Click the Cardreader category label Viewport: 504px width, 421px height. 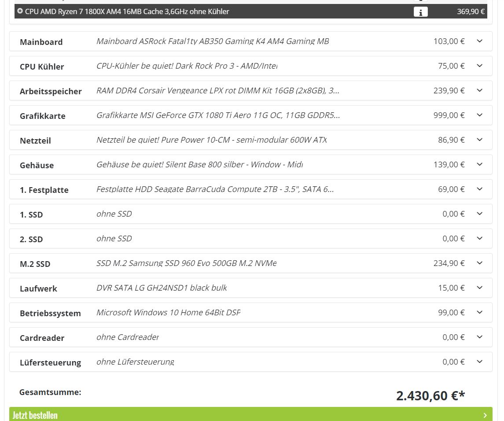[42, 338]
